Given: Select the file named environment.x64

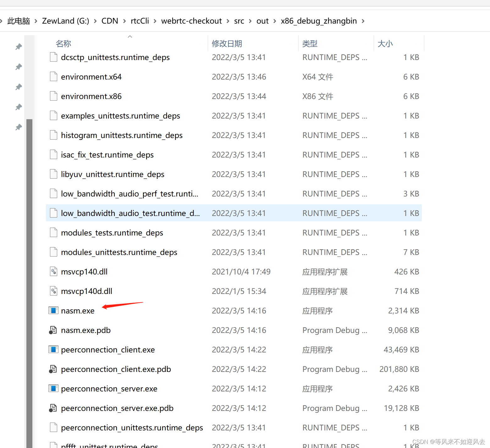Looking at the screenshot, I should point(91,77).
